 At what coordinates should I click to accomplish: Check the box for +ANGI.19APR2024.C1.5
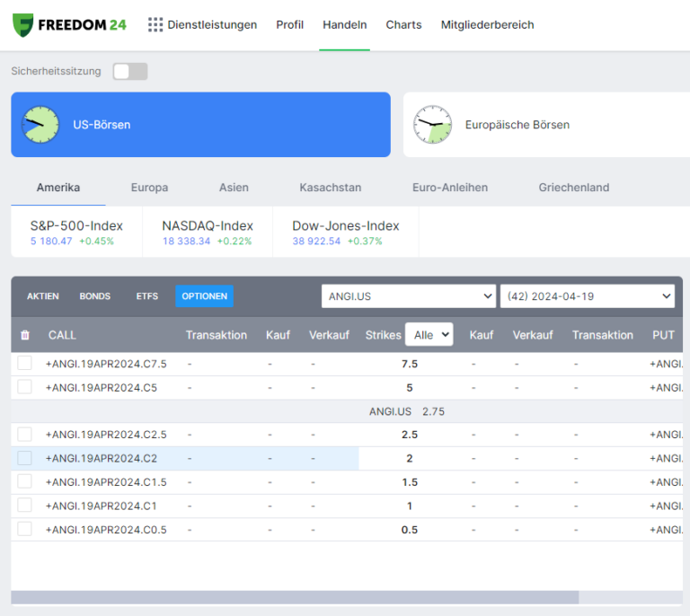tap(24, 482)
